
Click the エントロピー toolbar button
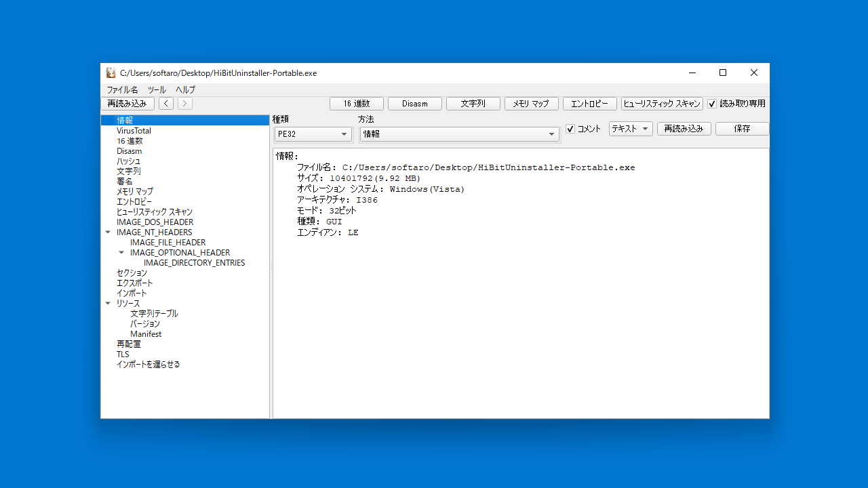(x=590, y=104)
